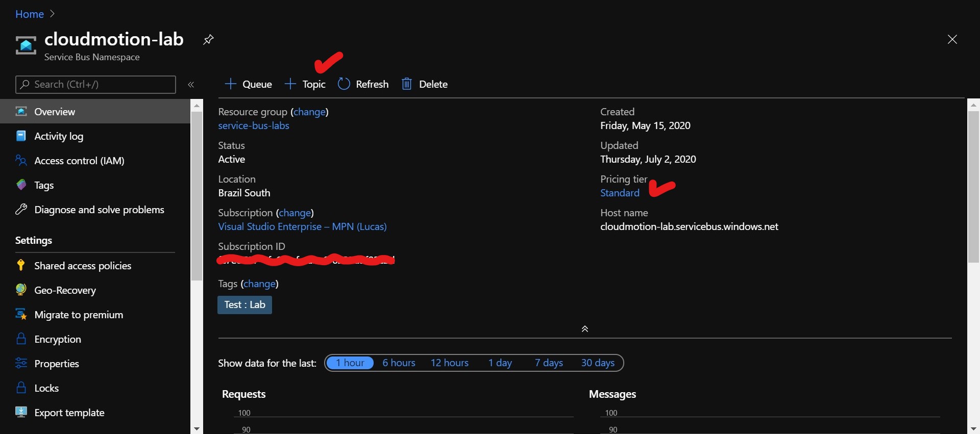Screen dimensions: 980x434
Task: Click main pane scrollbar up arrow
Action: pos(973,105)
